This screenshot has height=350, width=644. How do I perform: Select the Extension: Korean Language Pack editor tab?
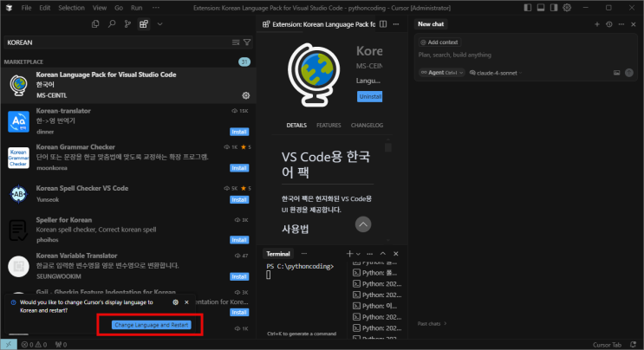(x=319, y=24)
